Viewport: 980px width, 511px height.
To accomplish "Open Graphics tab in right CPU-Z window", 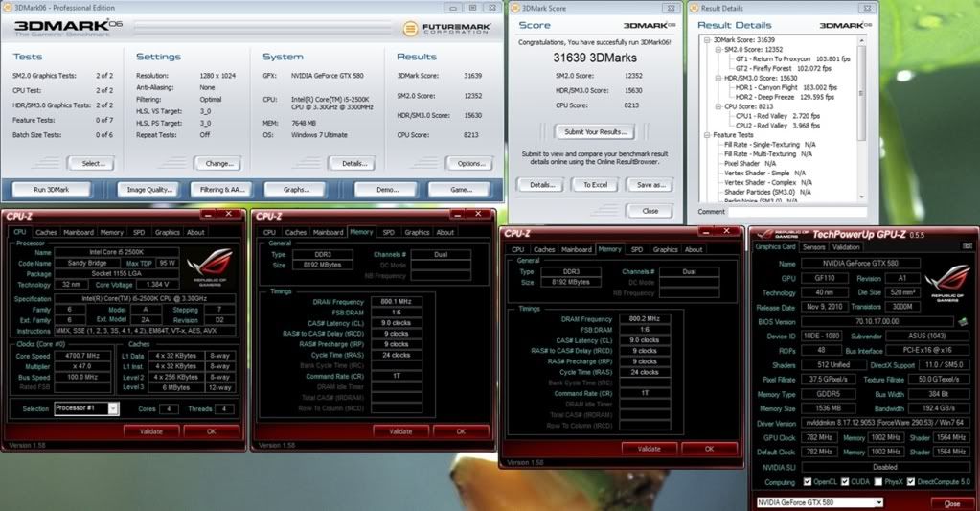I will pos(665,249).
